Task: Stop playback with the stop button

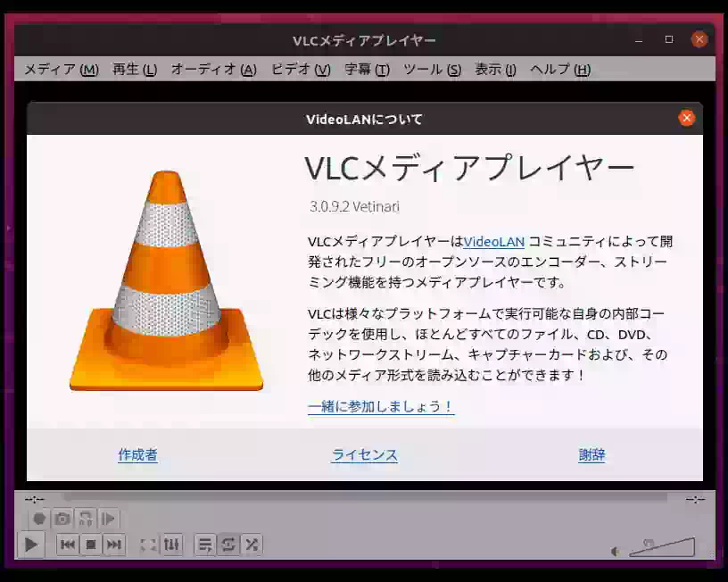Action: [x=91, y=545]
